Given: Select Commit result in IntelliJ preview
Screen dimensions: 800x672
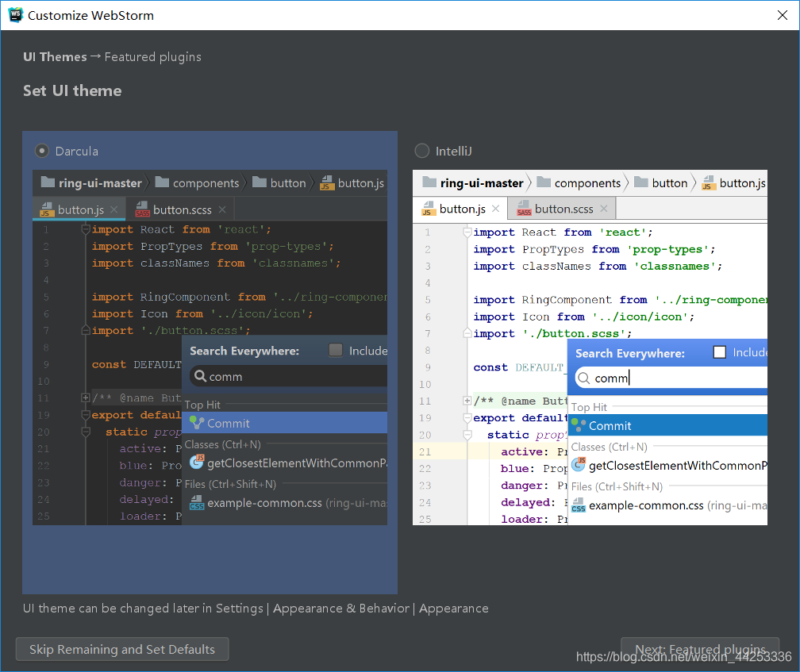Looking at the screenshot, I should tap(668, 425).
